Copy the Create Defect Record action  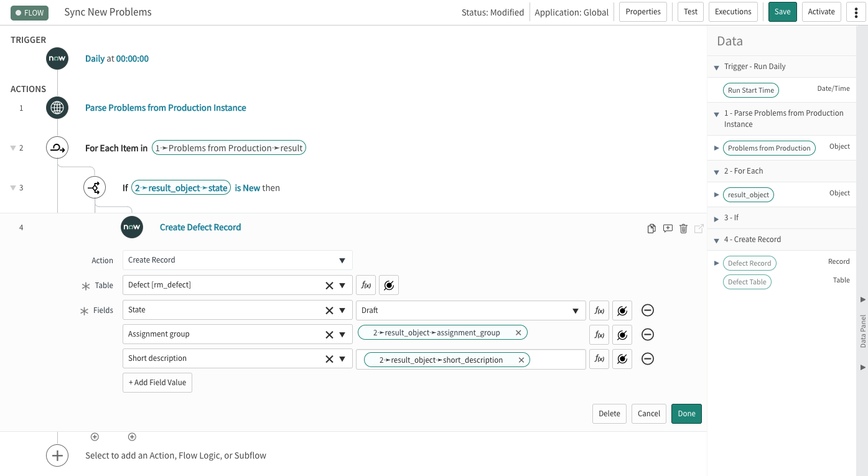(x=651, y=228)
